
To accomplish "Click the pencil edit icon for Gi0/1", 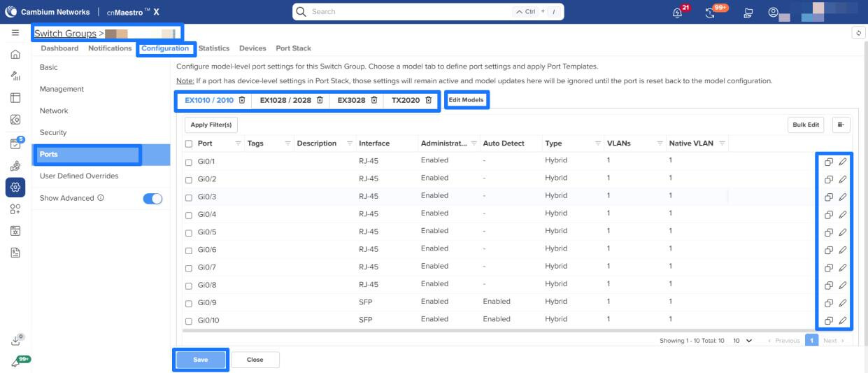I will click(843, 161).
